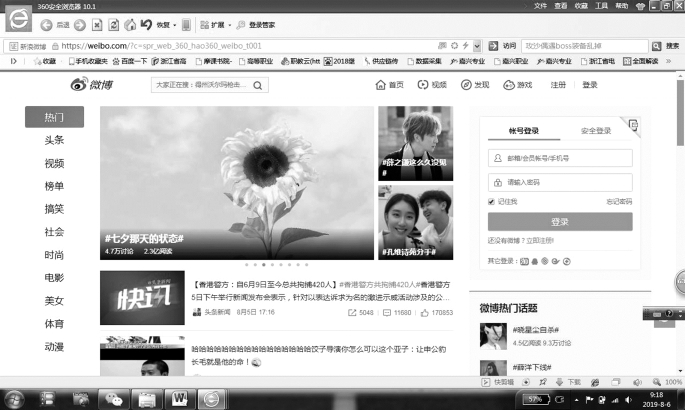
Task: Open the download (下载) status bar icon
Action: click(x=559, y=382)
